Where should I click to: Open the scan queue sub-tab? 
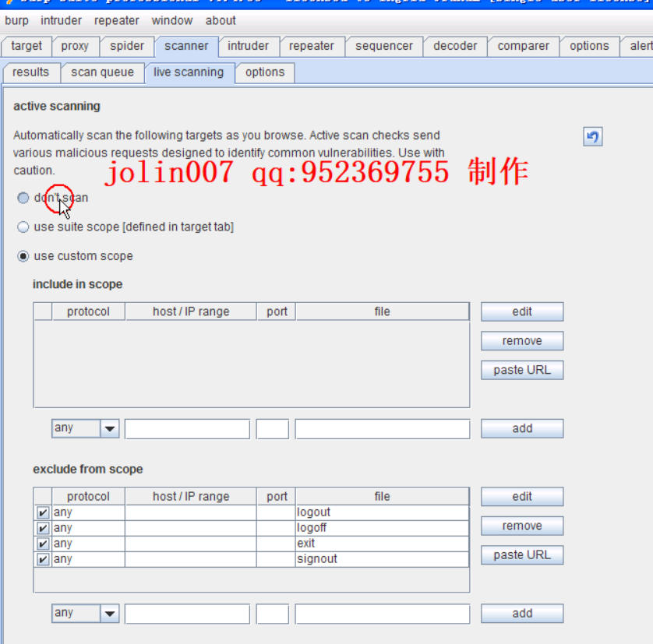tap(102, 72)
